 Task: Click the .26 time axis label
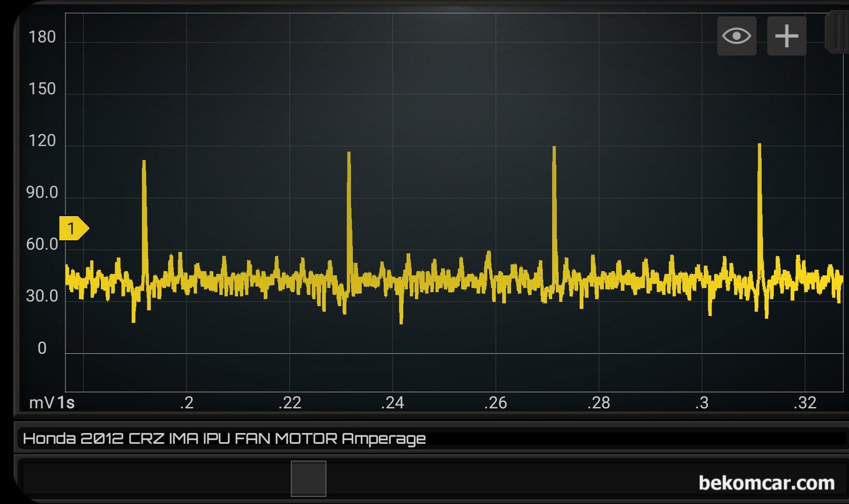[x=496, y=403]
